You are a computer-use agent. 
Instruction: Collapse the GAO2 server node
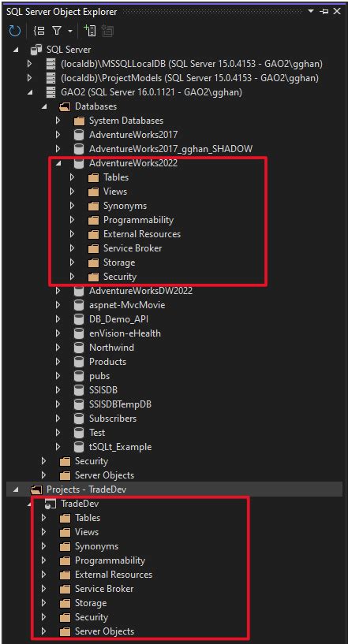pyautogui.click(x=30, y=92)
